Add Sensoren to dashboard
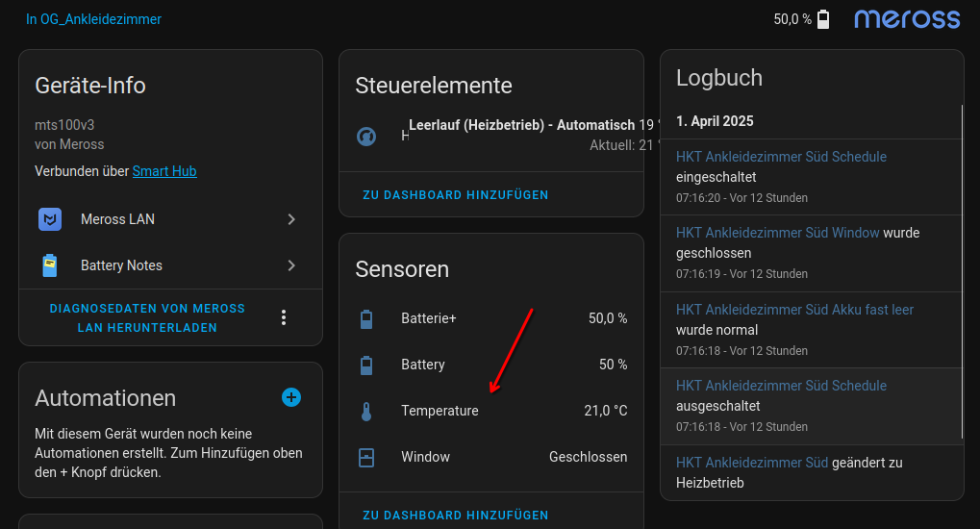 tap(456, 516)
